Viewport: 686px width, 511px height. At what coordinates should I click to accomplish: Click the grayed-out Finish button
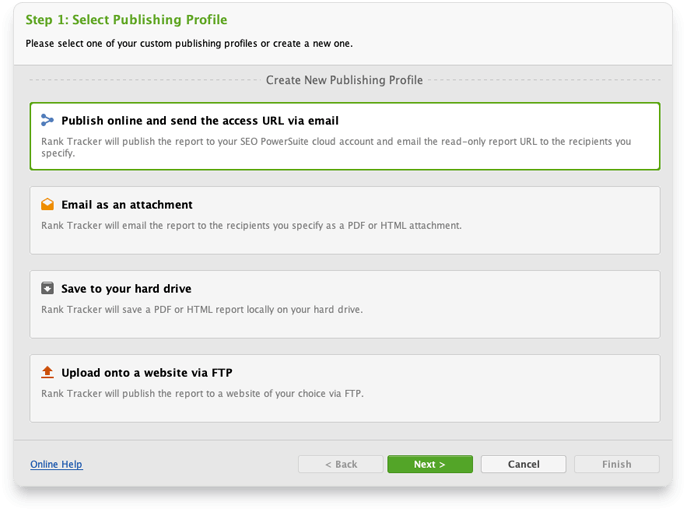[x=616, y=464]
